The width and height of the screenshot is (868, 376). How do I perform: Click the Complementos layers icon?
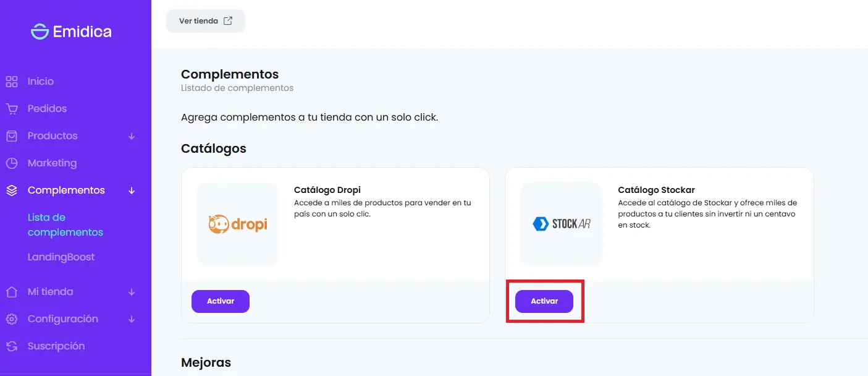coord(12,190)
